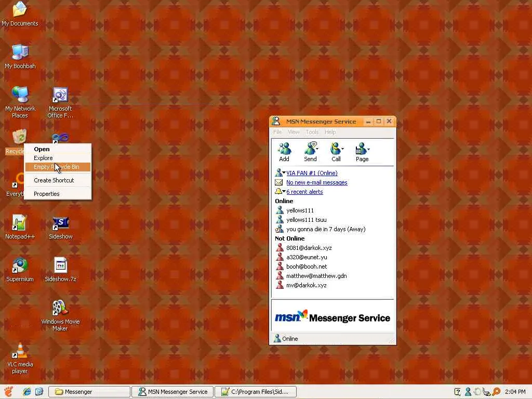Image resolution: width=532 pixels, height=399 pixels.
Task: Click the footprint Start button on taskbar
Action: (8, 392)
